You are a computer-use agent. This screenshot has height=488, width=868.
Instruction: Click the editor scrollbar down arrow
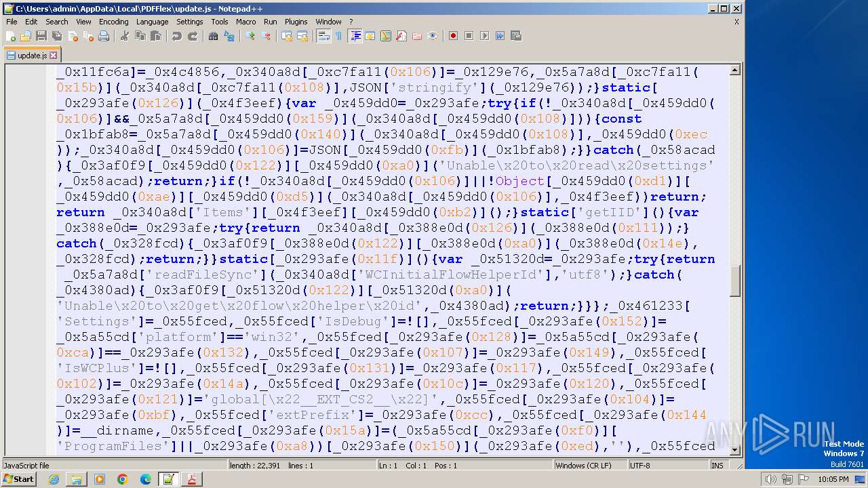point(735,449)
